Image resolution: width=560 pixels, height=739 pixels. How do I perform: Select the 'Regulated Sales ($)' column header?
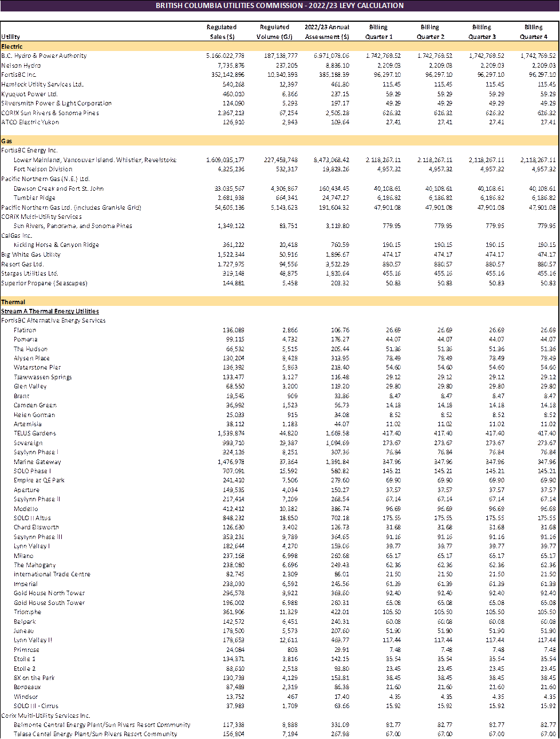point(221,32)
